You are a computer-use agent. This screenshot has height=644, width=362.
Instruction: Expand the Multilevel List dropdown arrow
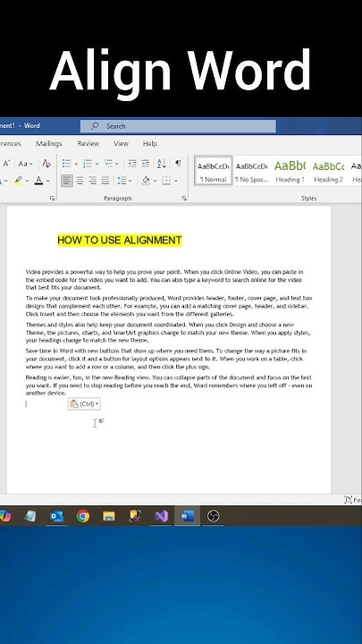tap(117, 164)
